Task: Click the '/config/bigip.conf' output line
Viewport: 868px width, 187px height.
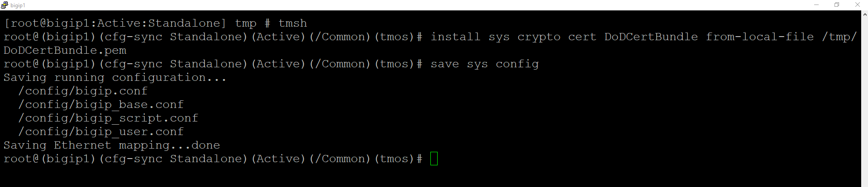Action: 83,91
